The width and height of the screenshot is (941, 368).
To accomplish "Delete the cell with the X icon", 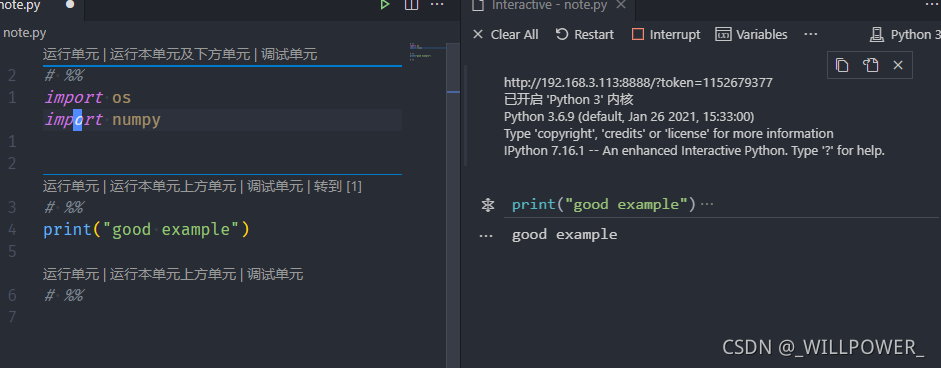I will 898,65.
